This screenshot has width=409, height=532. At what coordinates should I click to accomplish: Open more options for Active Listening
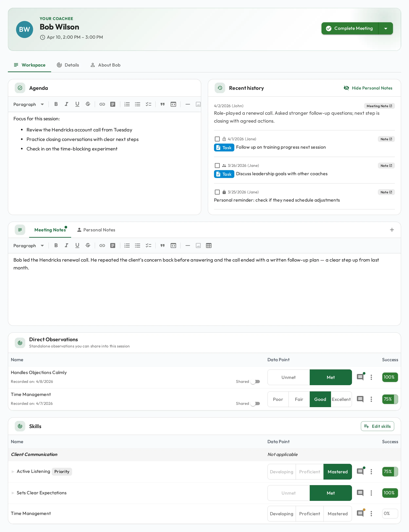[x=371, y=472]
